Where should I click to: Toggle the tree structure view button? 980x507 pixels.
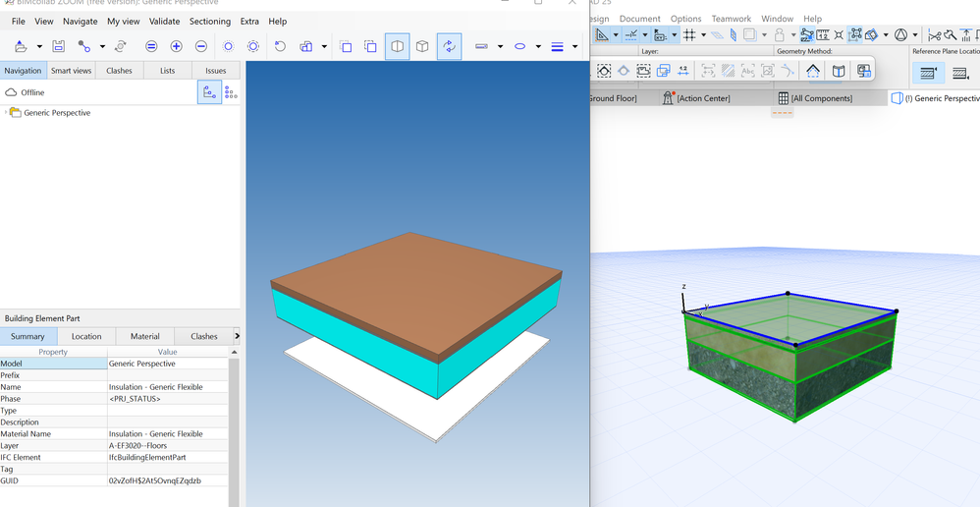[x=209, y=92]
